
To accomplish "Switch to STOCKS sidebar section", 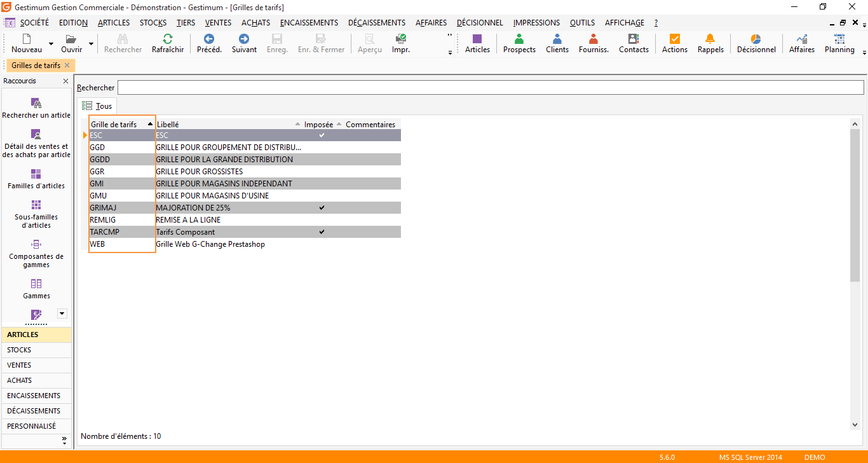I will tap(36, 350).
